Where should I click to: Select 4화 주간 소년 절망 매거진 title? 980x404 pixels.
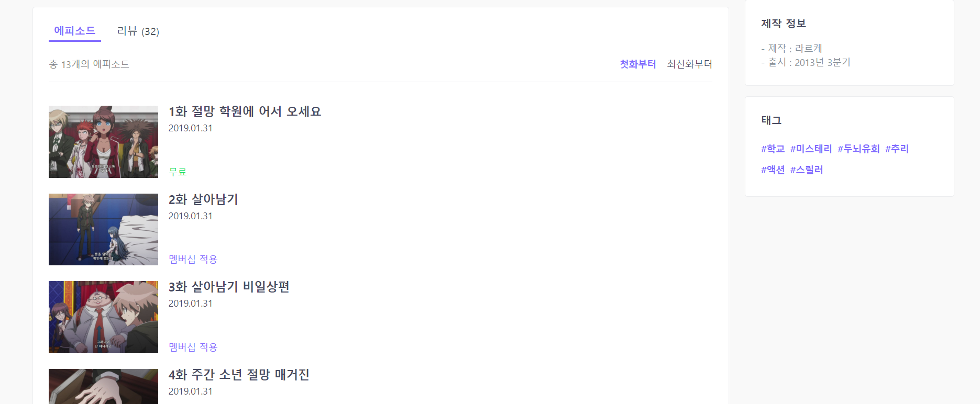239,375
